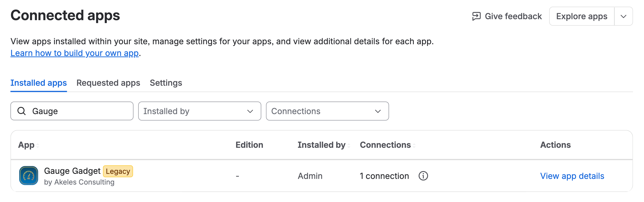Open the Installed by filter dropdown
This screenshot has height=202, width=644.
(200, 111)
